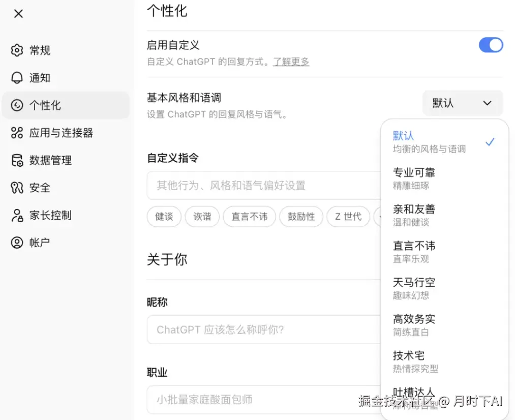Open the 安全 settings section

66,188
